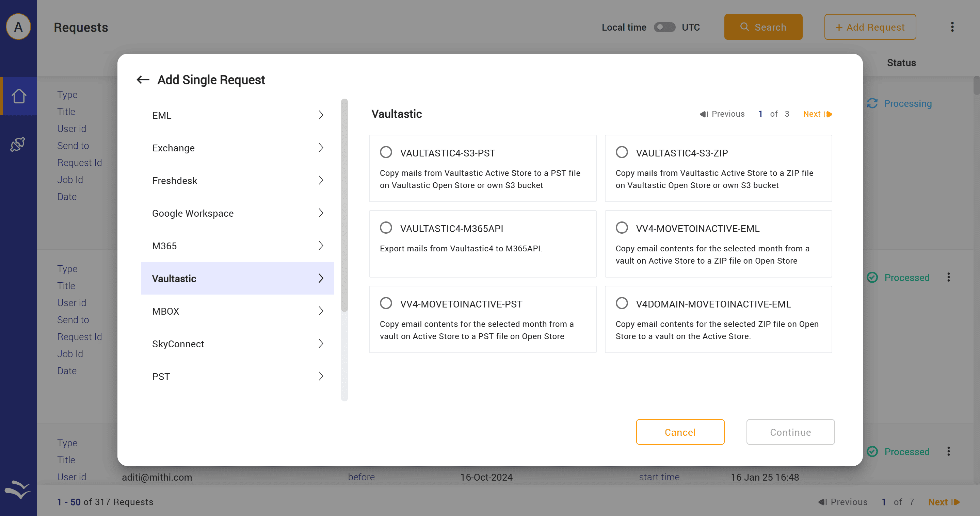Screen dimensions: 980x516
Task: Open the options menu beside first Processed status
Action: pos(948,277)
